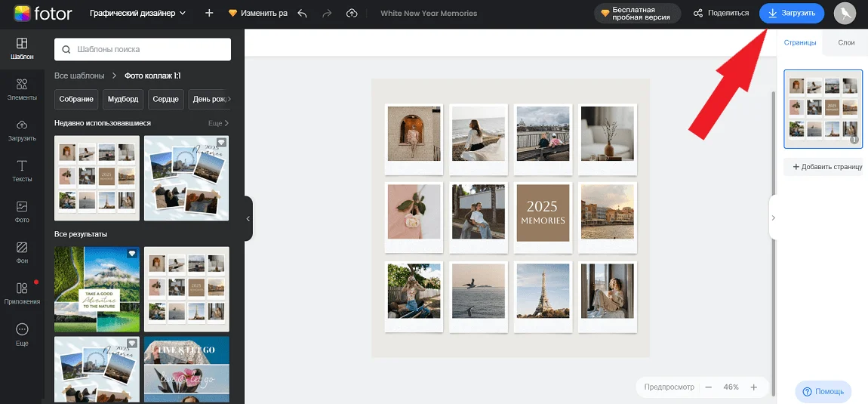Image resolution: width=868 pixels, height=404 pixels.
Task: Click the Шаблоны поиска search field
Action: click(143, 50)
